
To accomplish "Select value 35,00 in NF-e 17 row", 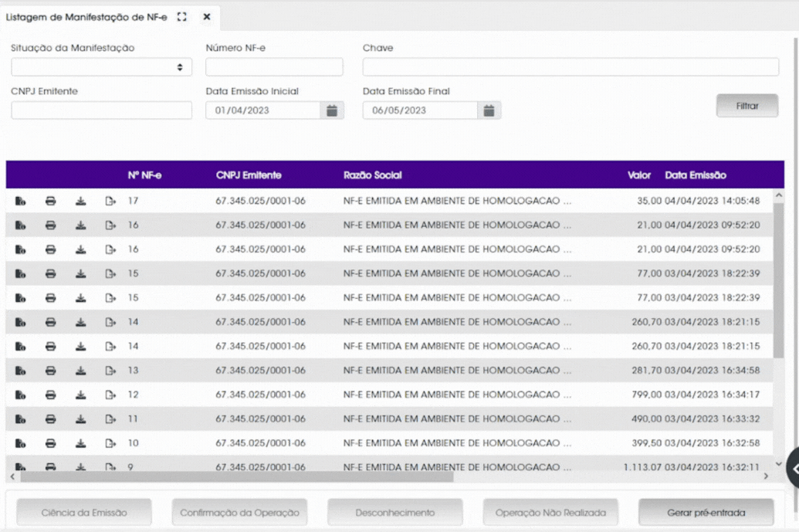I will [649, 202].
